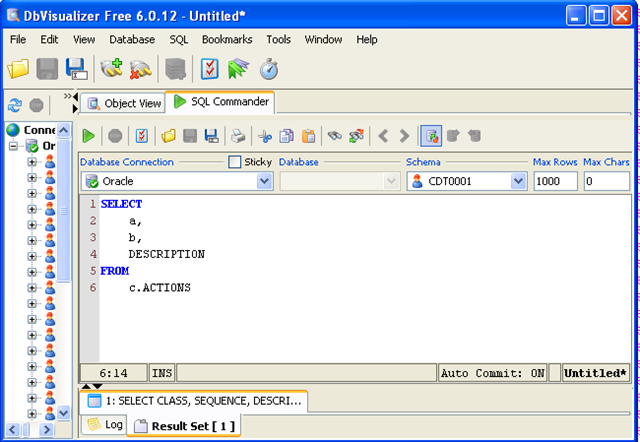Click the Connections root node in the tree

point(31,130)
